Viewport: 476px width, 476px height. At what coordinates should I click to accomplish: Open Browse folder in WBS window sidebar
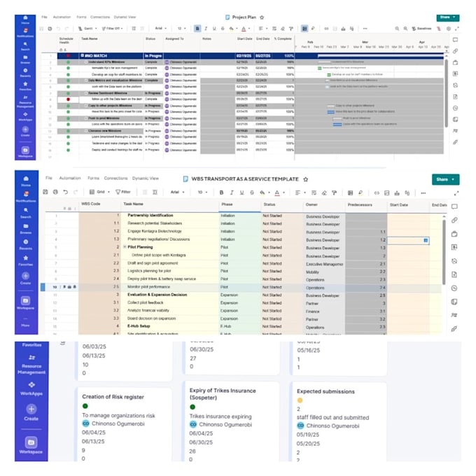coord(26,228)
